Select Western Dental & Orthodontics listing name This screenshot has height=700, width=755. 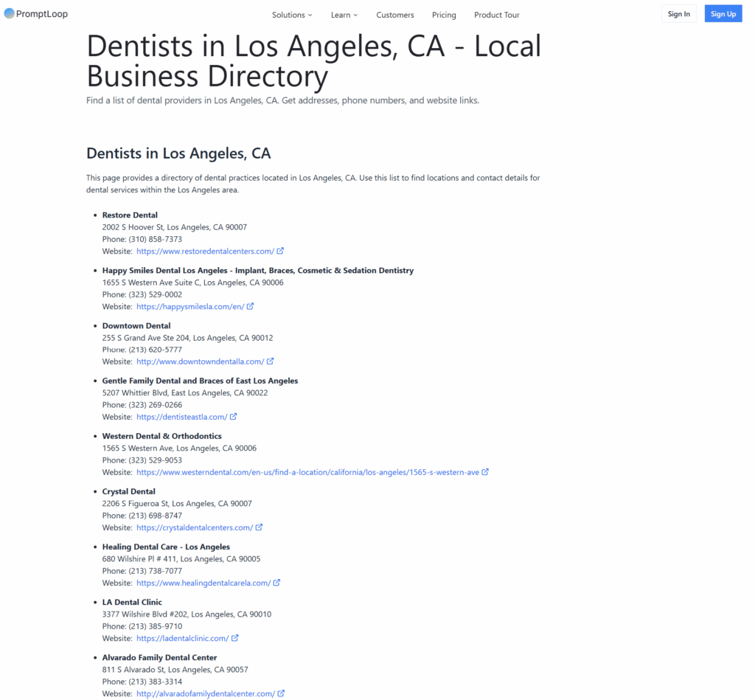(x=161, y=436)
